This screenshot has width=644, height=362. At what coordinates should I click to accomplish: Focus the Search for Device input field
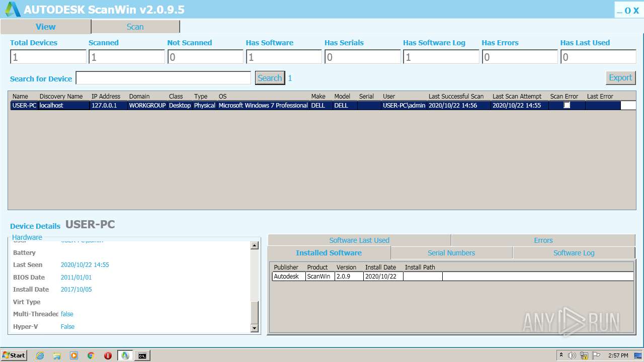(163, 78)
